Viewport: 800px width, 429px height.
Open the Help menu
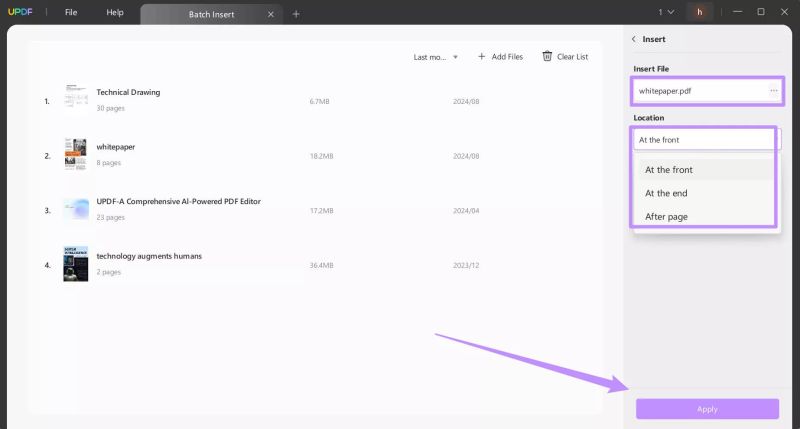tap(115, 12)
